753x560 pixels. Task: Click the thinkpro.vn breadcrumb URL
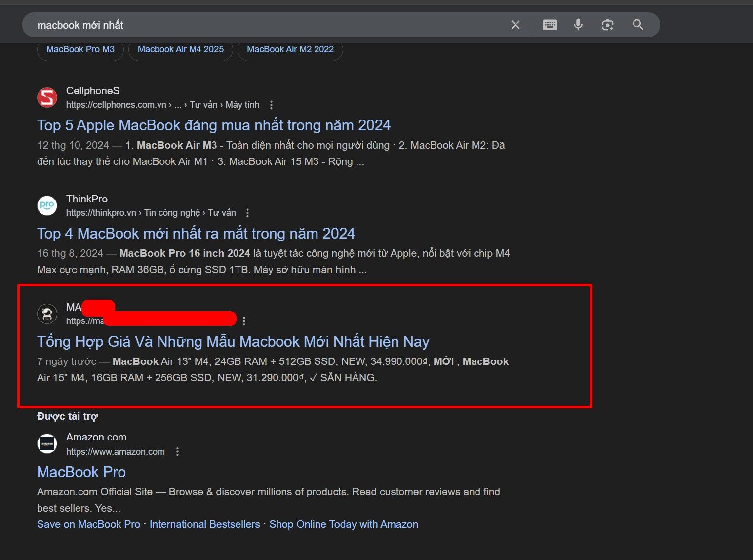click(151, 213)
